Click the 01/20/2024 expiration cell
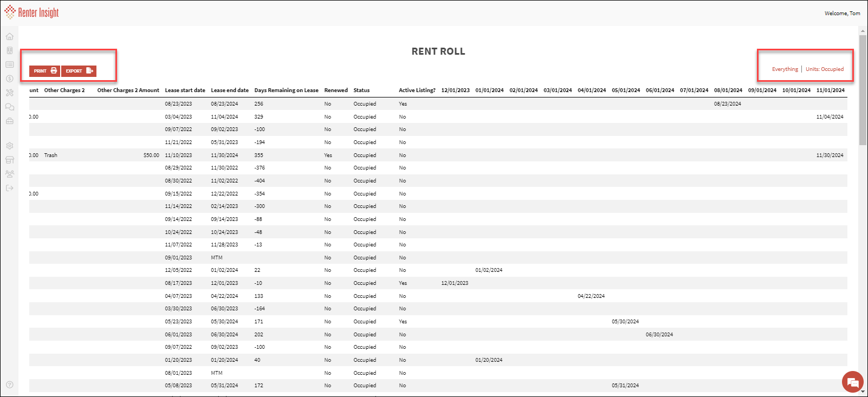868x397 pixels. 489,360
